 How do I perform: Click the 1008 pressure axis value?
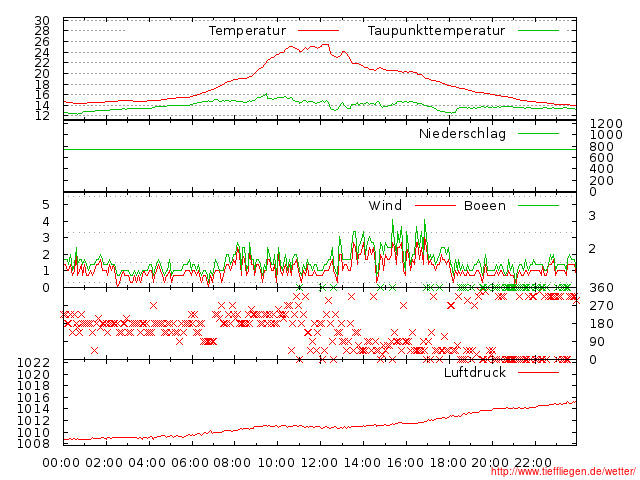(x=33, y=444)
